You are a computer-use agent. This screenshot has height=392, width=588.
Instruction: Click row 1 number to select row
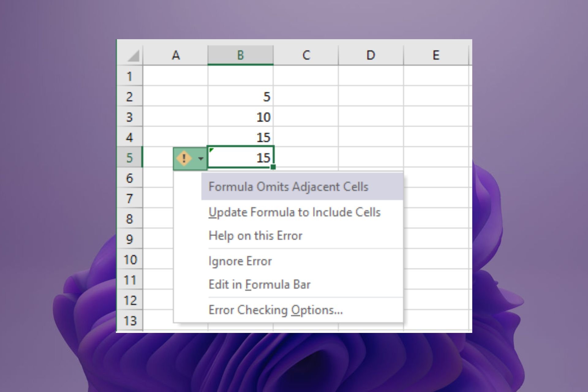pos(131,75)
